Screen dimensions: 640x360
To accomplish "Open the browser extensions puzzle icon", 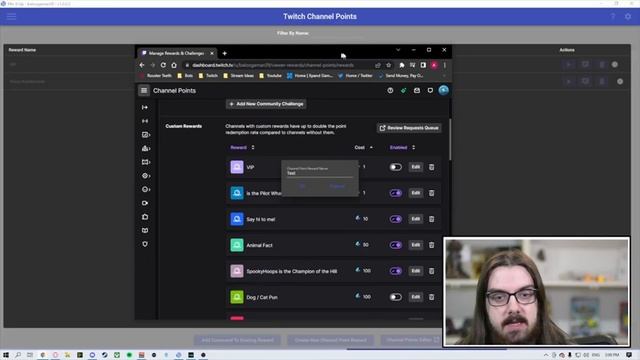I will (x=402, y=65).
